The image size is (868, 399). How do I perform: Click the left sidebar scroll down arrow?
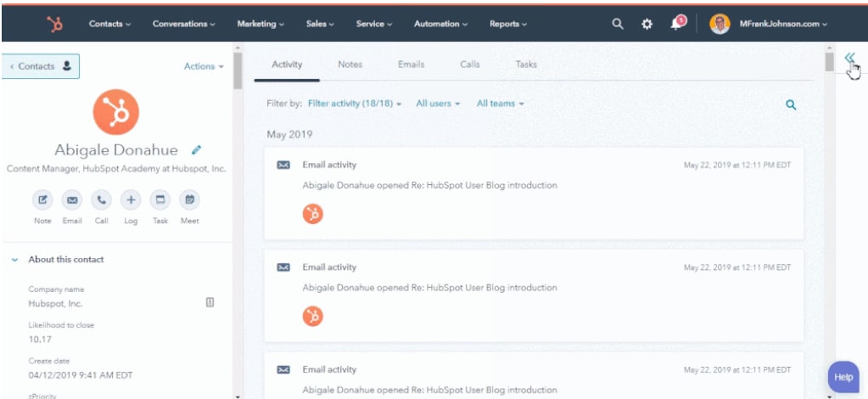(x=238, y=396)
